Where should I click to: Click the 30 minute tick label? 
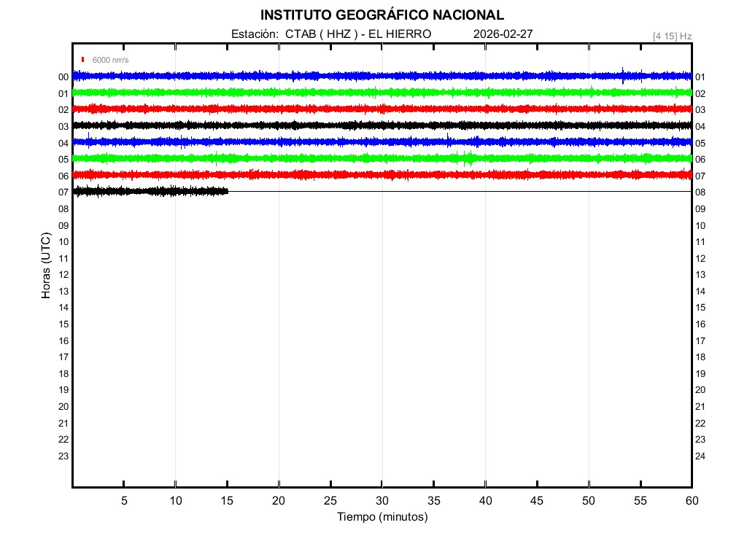(x=382, y=500)
